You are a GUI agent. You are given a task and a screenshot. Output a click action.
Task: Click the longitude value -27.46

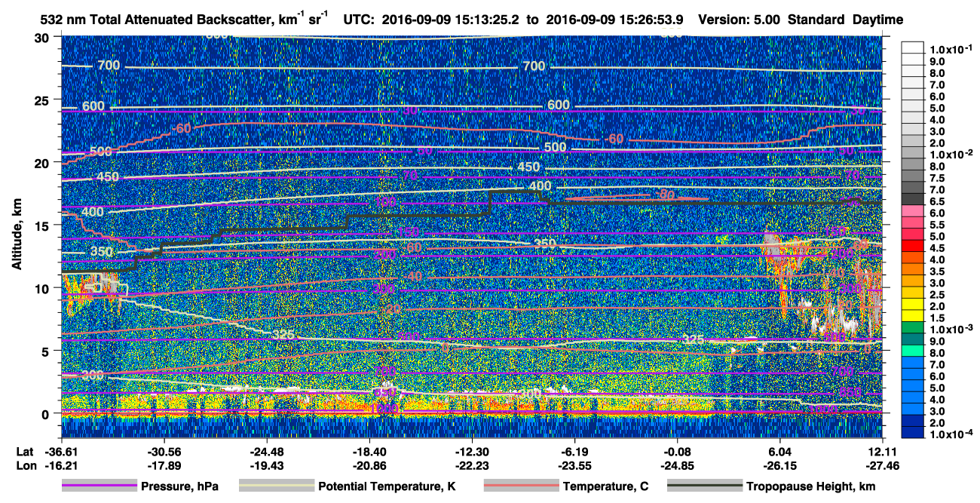point(882,466)
